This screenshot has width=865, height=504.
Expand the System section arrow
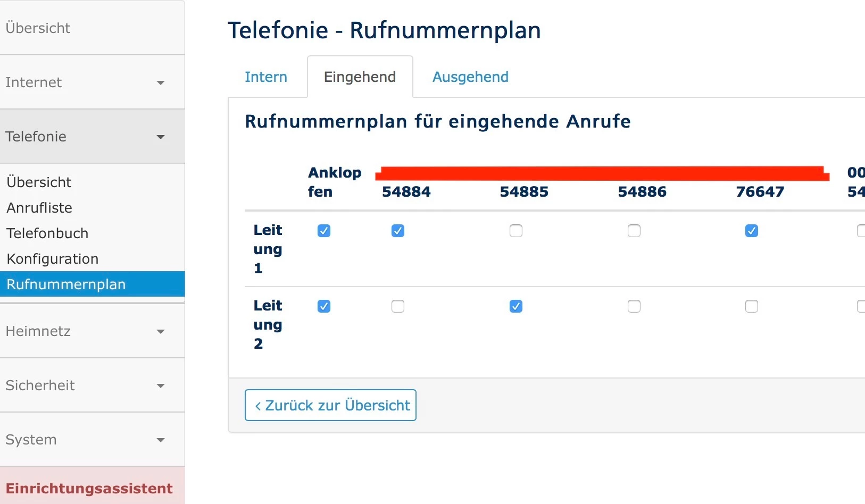[161, 440]
